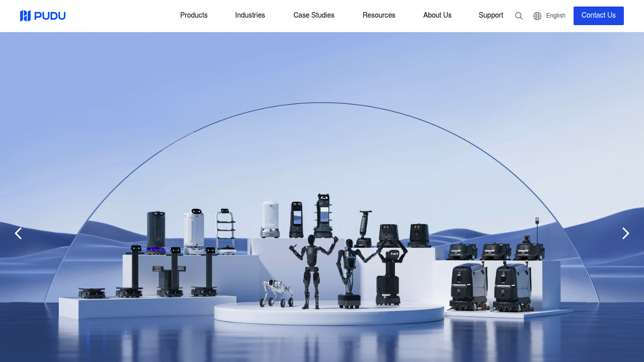Click the right chevron on the banner
Screen dimensions: 644x362
tap(625, 233)
